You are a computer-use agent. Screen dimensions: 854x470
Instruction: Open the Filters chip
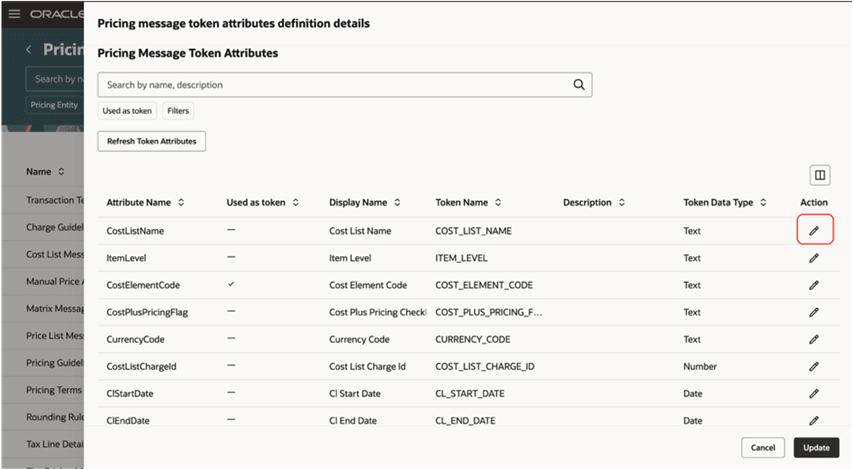coord(178,111)
